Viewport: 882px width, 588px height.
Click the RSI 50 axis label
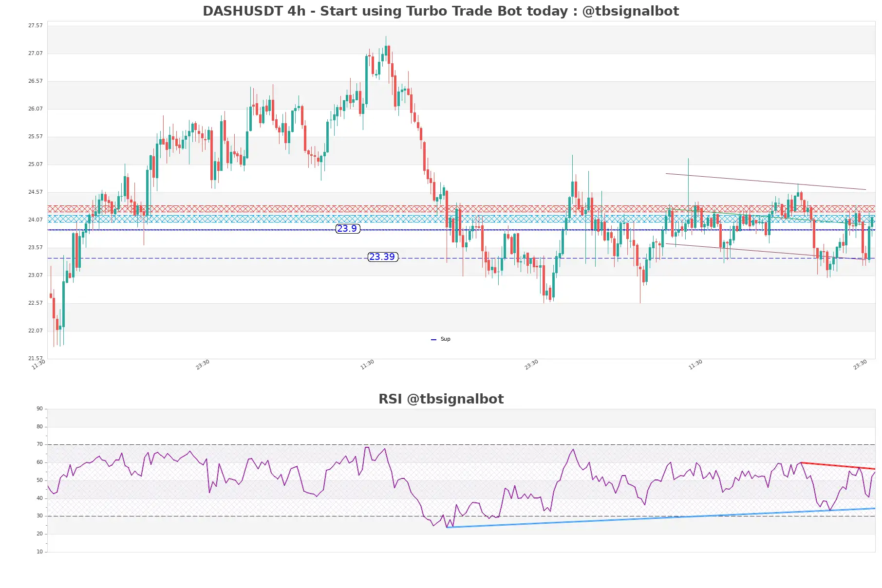pos(39,480)
